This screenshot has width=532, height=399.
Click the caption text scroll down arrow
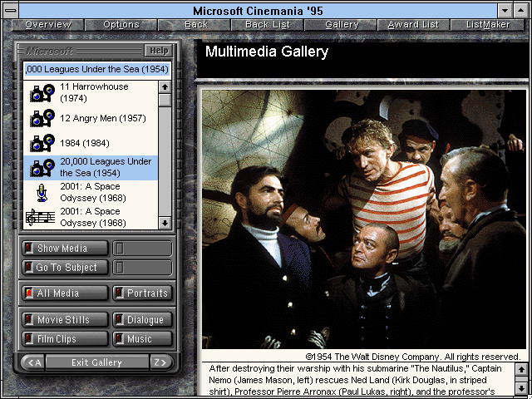coord(521,388)
